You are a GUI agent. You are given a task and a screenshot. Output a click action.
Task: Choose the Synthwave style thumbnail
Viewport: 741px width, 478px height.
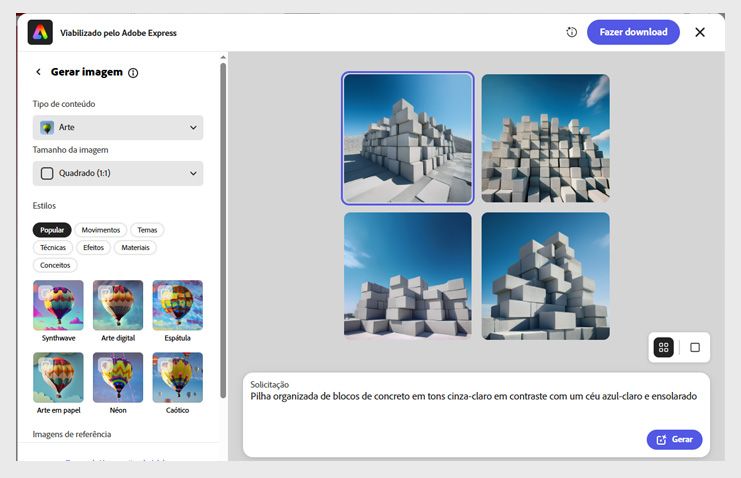[x=58, y=305]
